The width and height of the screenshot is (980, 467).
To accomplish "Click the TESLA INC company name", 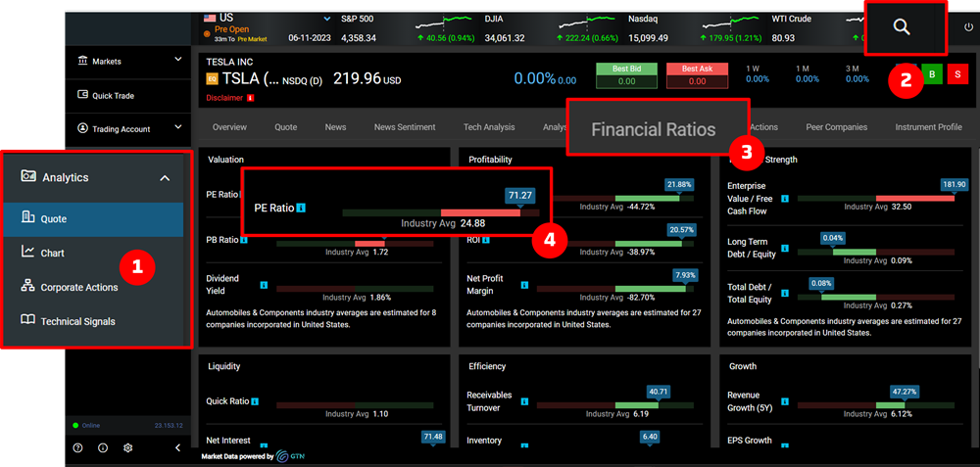I will [228, 63].
